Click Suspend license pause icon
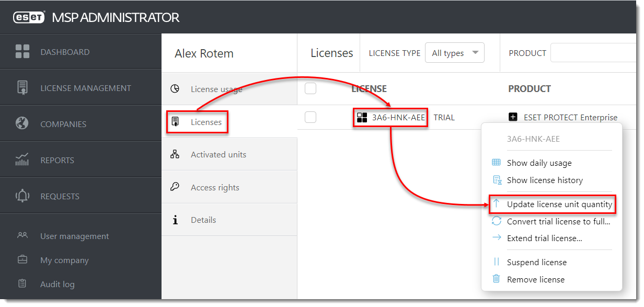Viewport: 644px width, 307px height. point(497,262)
